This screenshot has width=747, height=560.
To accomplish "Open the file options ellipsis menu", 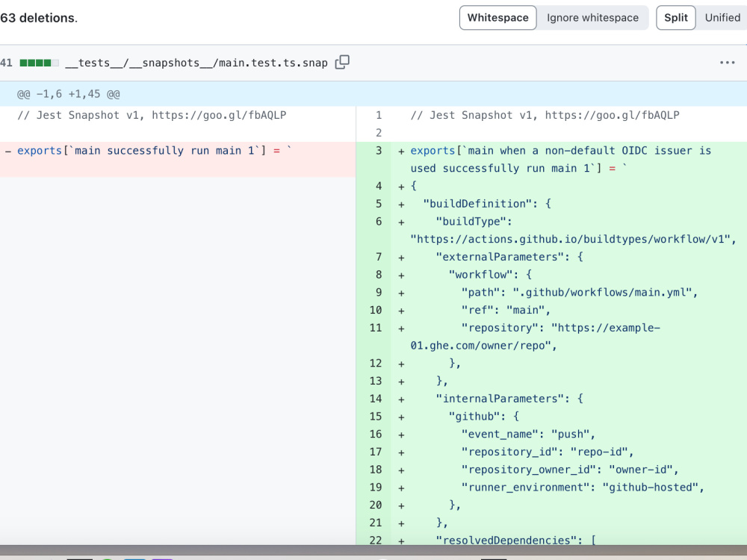I will (727, 63).
